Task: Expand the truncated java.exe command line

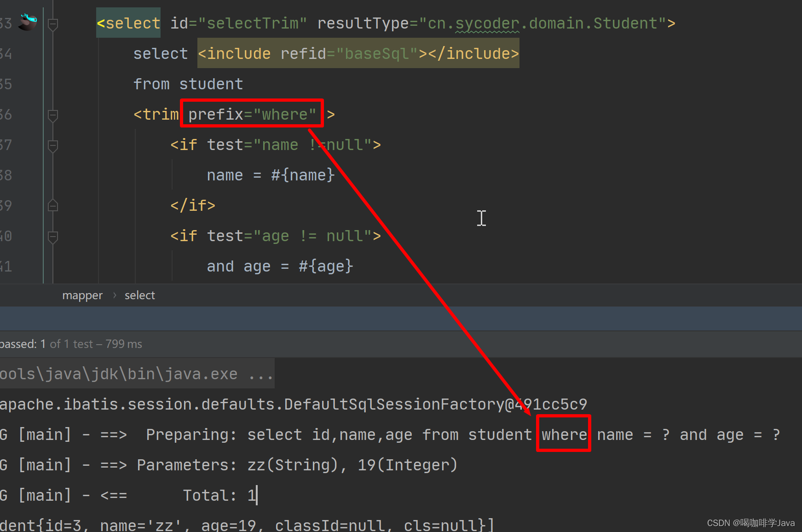Action: coord(260,373)
